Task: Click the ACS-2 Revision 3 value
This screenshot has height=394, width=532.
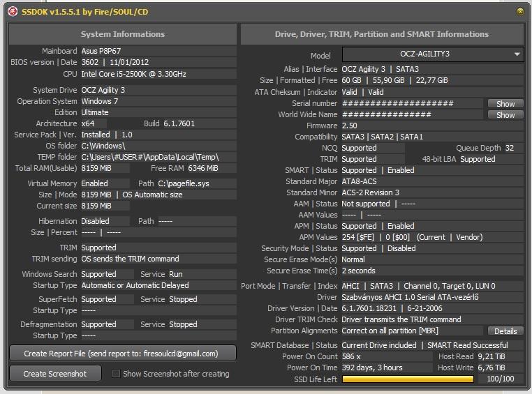Action: [x=371, y=192]
